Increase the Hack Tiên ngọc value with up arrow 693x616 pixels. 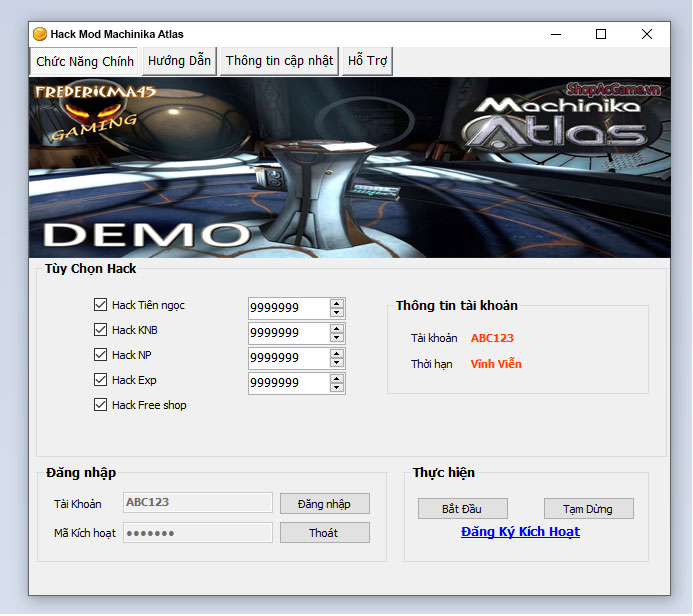click(337, 304)
